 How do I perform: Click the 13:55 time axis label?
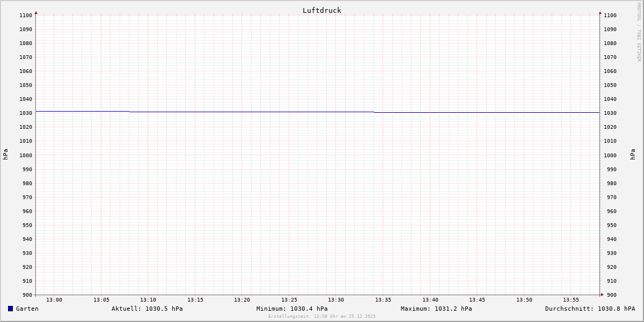pos(571,299)
